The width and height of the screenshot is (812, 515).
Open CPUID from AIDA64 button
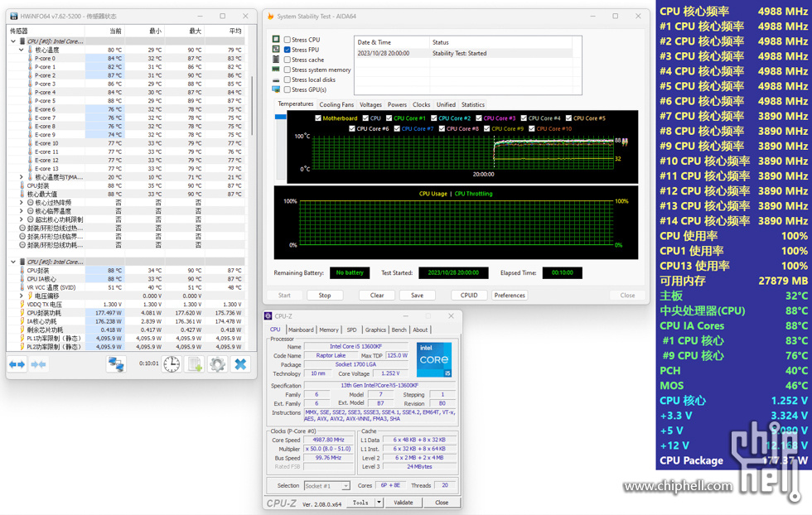point(469,295)
